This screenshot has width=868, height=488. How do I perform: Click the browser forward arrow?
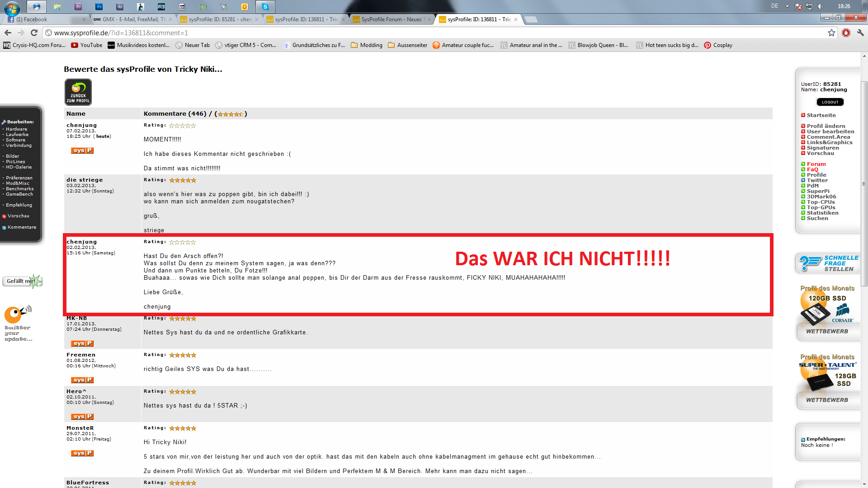(21, 33)
